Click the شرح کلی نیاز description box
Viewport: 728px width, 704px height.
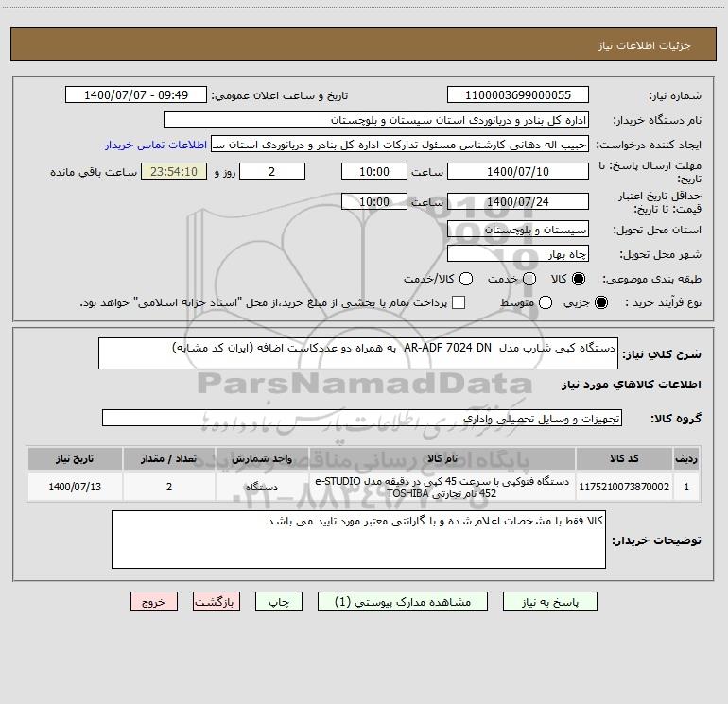point(358,353)
